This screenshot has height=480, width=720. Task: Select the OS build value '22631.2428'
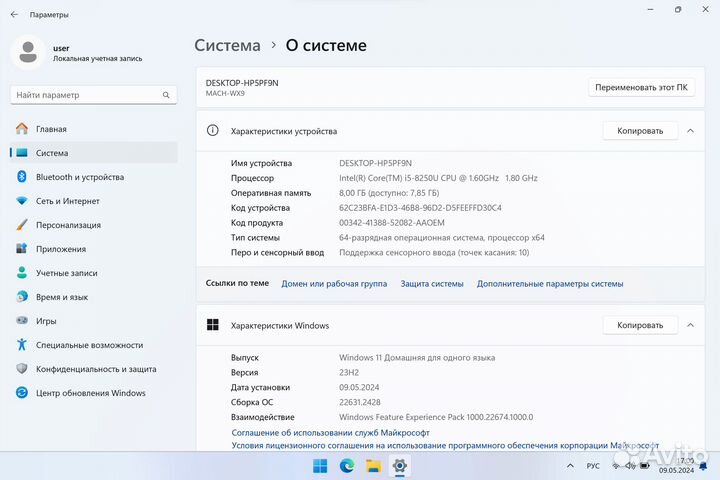coord(360,402)
